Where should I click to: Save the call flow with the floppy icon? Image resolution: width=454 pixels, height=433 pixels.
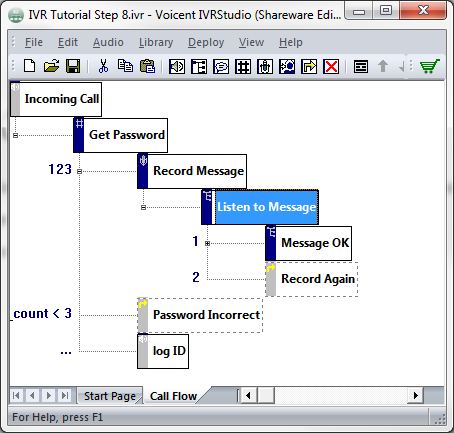(x=73, y=66)
